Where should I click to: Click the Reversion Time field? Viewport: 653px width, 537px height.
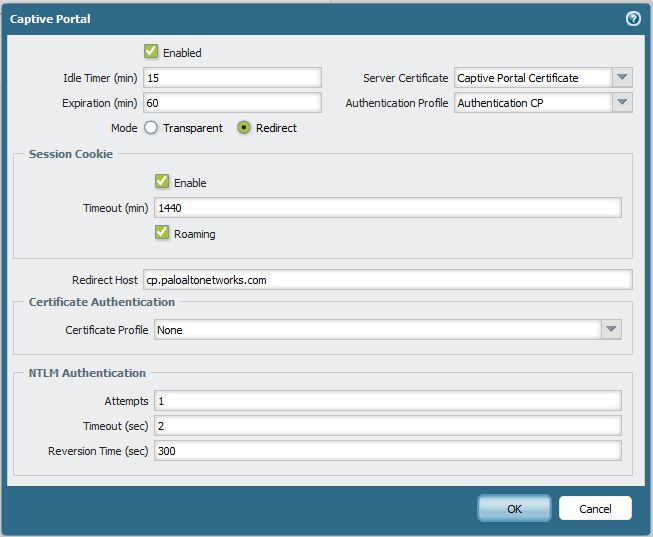(387, 451)
